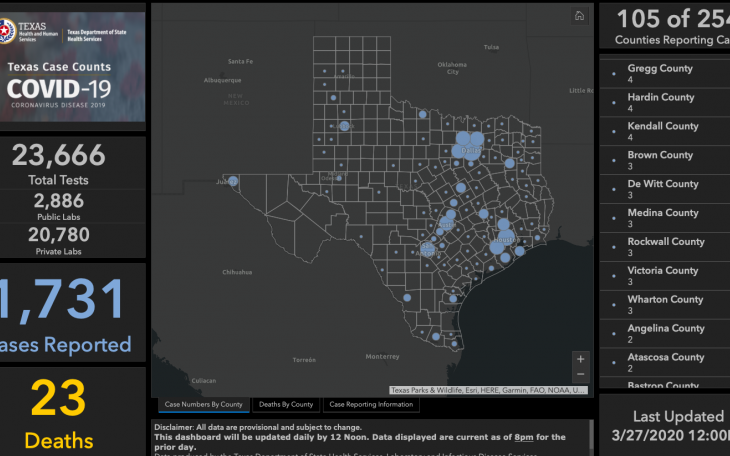Click the El Paso case bubble
Screen dimensions: 730x456
(x=233, y=181)
